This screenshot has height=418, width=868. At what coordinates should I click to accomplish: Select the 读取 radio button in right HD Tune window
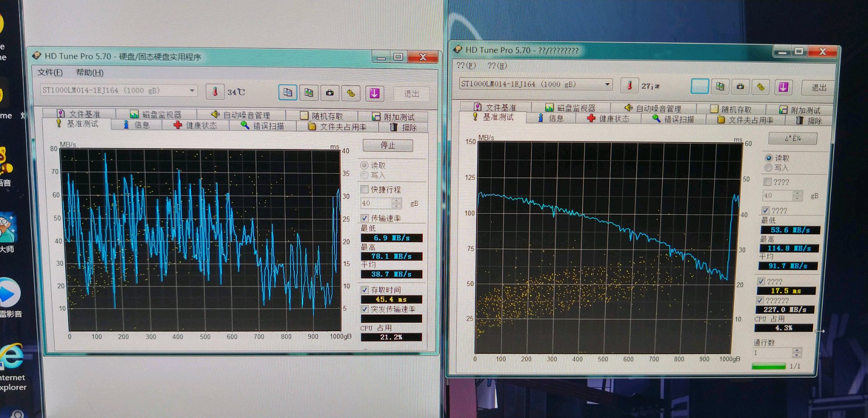coord(769,158)
